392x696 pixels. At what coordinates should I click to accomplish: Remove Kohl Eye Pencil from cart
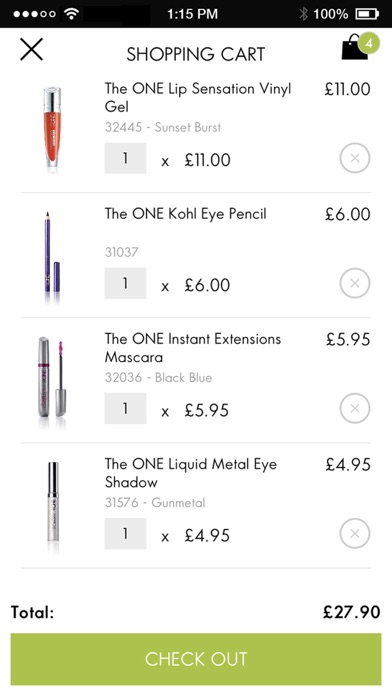(x=355, y=283)
